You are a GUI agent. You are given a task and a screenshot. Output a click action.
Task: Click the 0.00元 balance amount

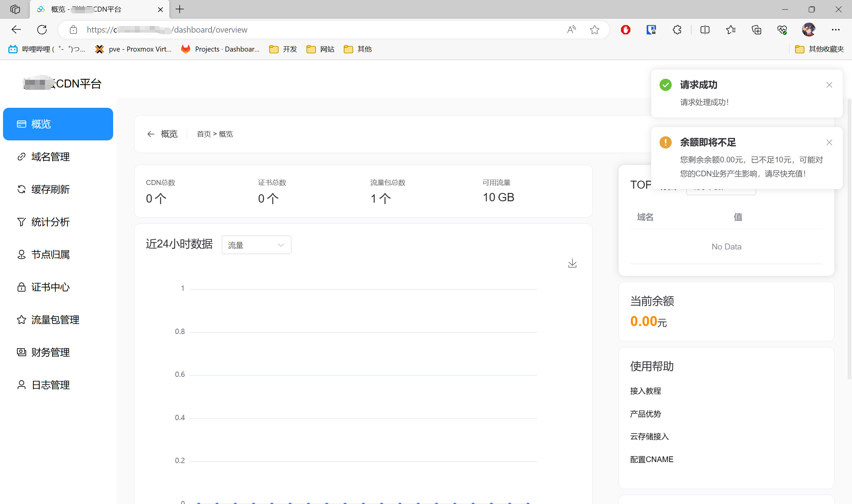(648, 321)
